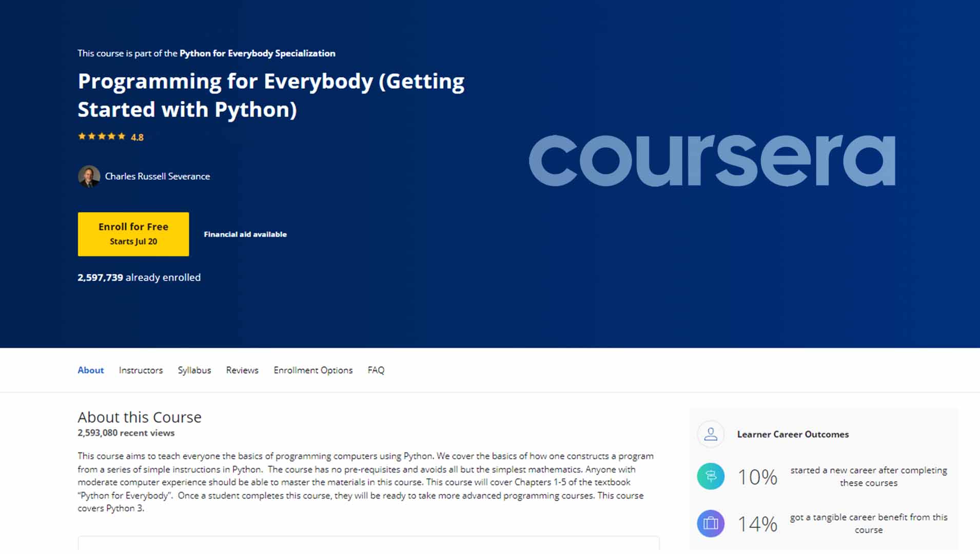Open instructor Charles Russell Severance's name link
980x554 pixels.
[158, 176]
